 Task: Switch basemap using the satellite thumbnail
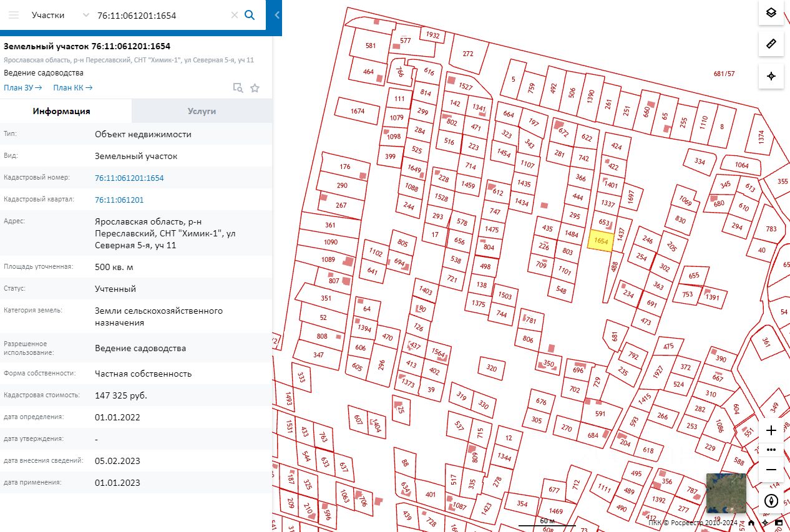coord(726,493)
